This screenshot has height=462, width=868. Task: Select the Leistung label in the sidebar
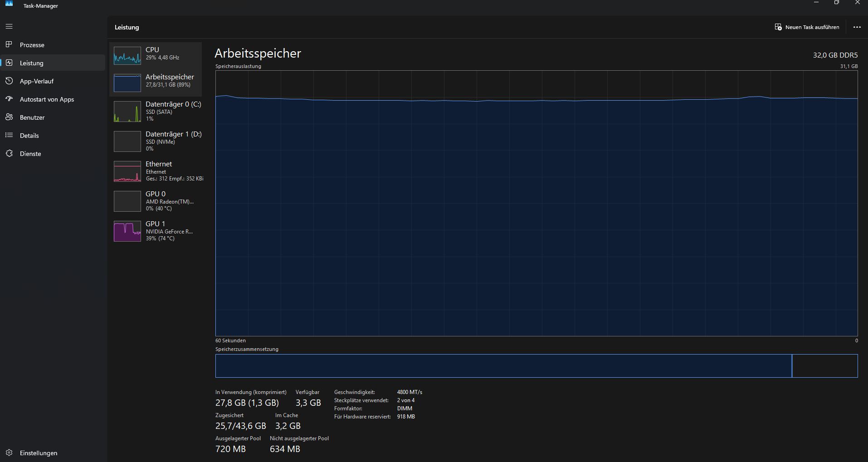[32, 63]
